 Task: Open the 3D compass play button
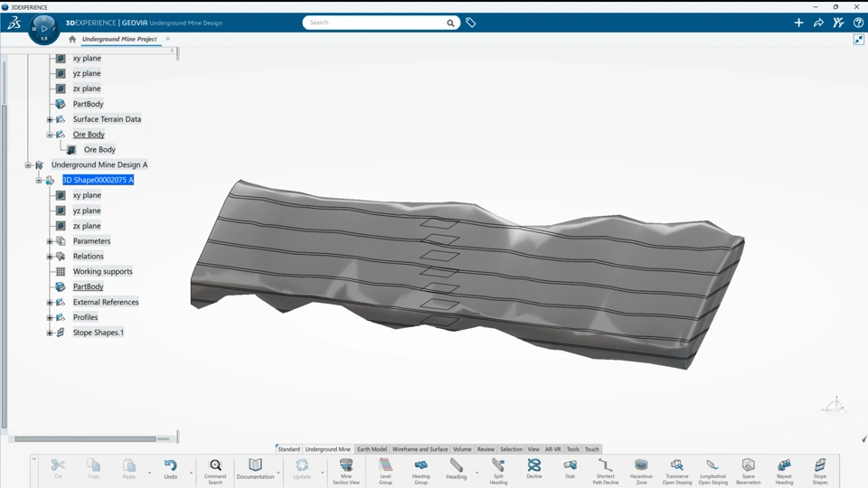click(x=43, y=29)
